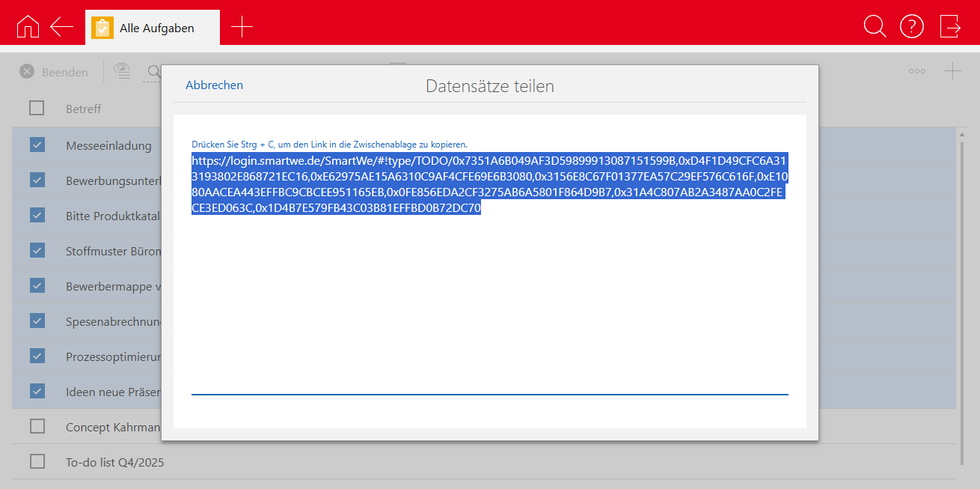Screen dimensions: 980x489
Task: Click inside the share link text field
Action: (489, 300)
